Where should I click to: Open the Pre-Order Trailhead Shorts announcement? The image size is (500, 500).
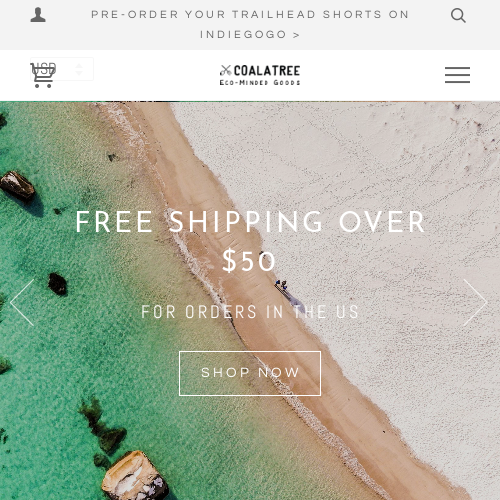pos(250,14)
